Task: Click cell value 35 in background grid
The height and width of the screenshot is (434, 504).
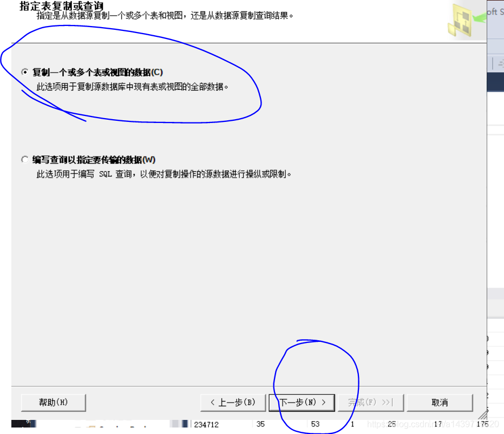Action: pyautogui.click(x=261, y=424)
